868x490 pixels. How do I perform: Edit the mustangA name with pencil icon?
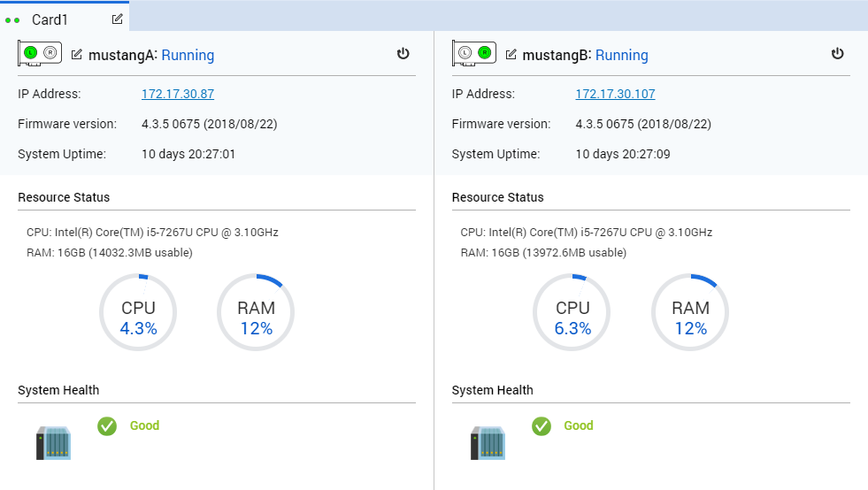77,54
